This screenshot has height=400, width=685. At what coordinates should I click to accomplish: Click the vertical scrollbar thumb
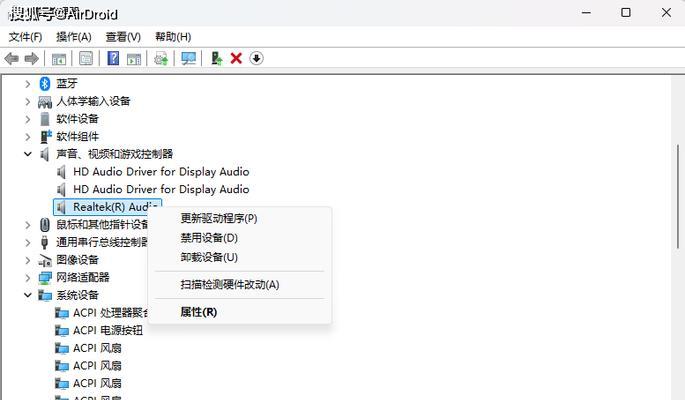tap(678, 197)
